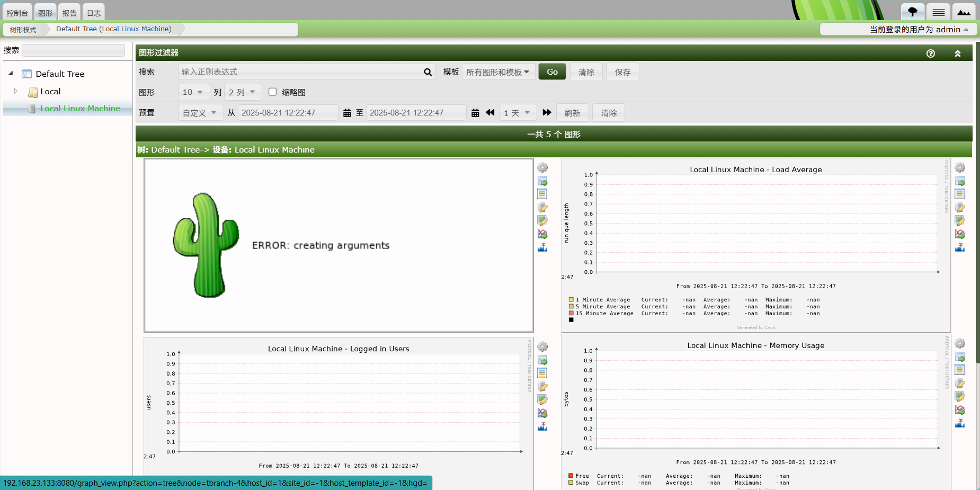Click the tree search input in sidebar
Image resolution: width=980 pixels, height=490 pixels.
[74, 50]
